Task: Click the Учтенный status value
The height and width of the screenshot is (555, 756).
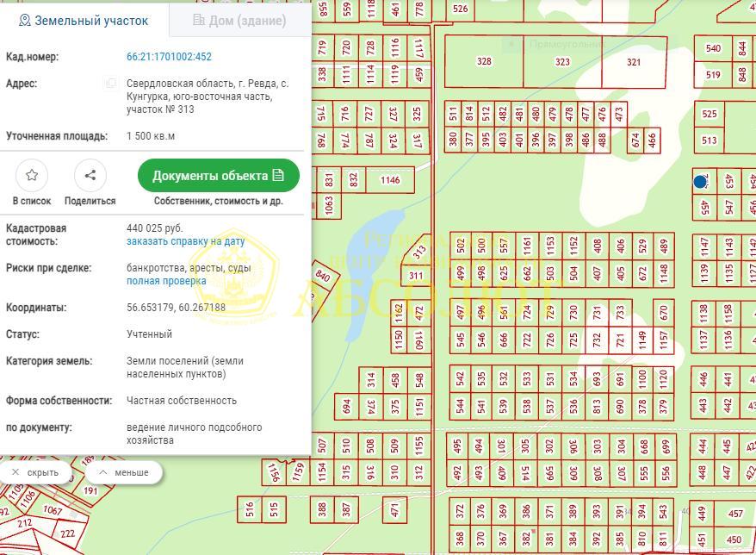Action: [x=149, y=334]
